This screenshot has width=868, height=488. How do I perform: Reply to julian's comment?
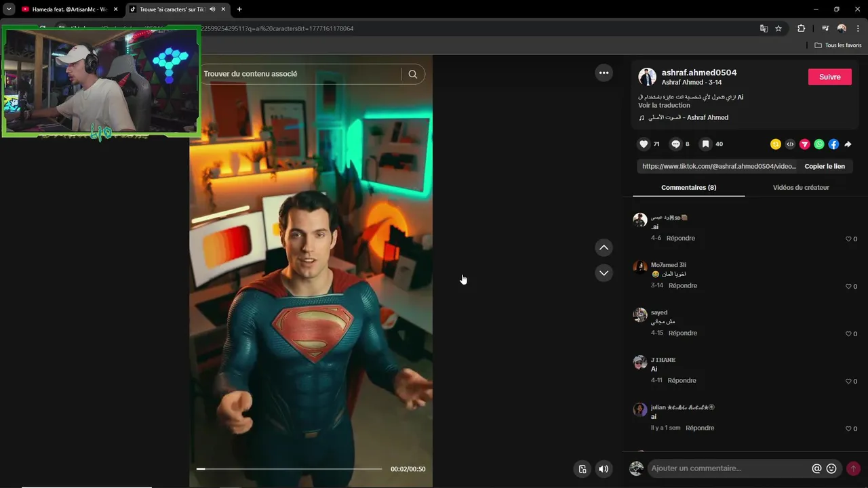(700, 428)
